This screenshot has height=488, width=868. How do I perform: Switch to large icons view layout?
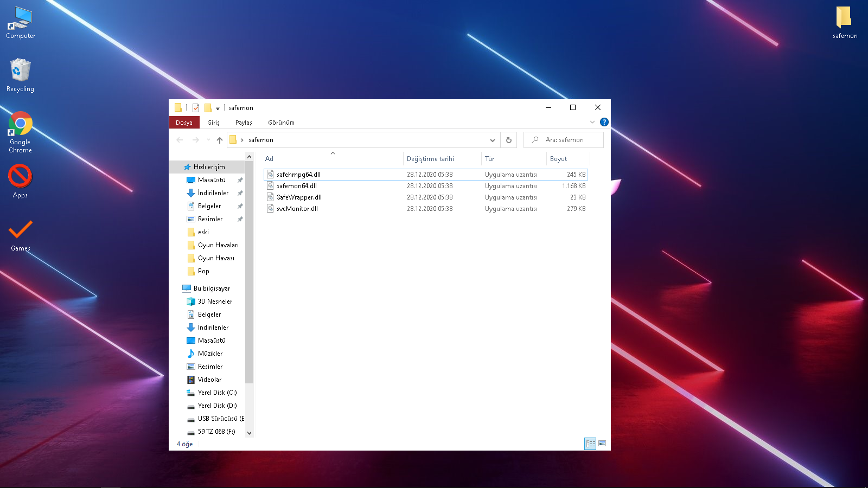click(602, 444)
